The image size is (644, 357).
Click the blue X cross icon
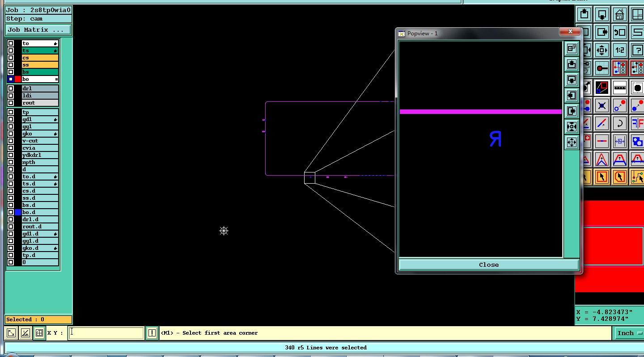[x=602, y=106]
